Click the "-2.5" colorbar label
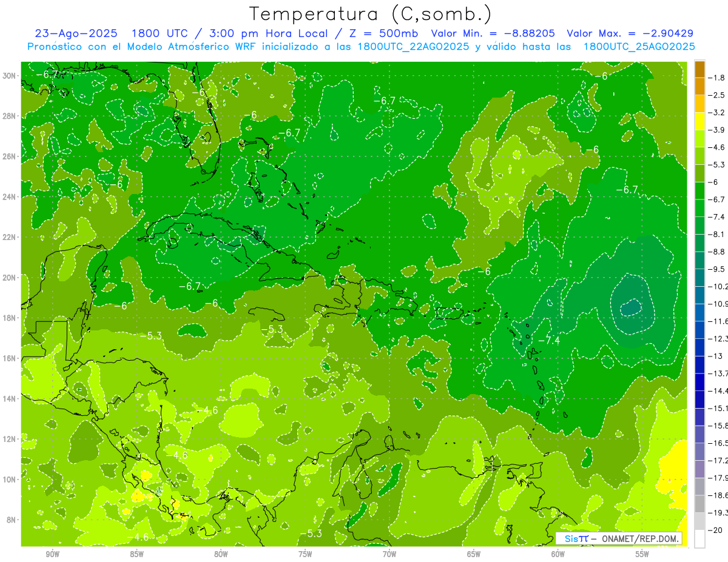728x562 pixels. pyautogui.click(x=716, y=95)
